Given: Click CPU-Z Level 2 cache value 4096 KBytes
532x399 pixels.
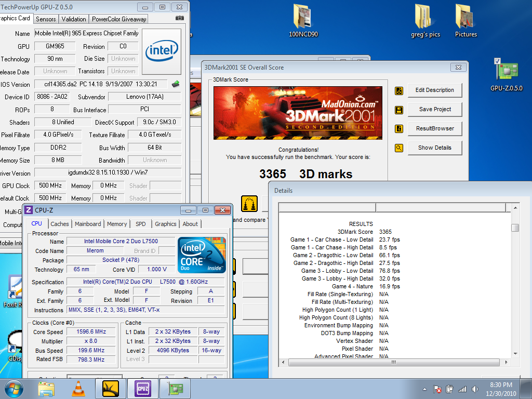Looking at the screenshot, I should coord(172,351).
